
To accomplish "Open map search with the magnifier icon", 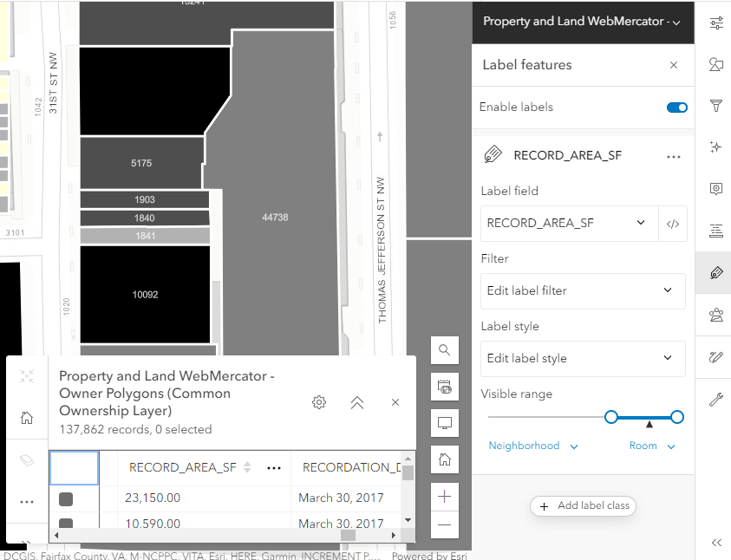I will (x=444, y=350).
